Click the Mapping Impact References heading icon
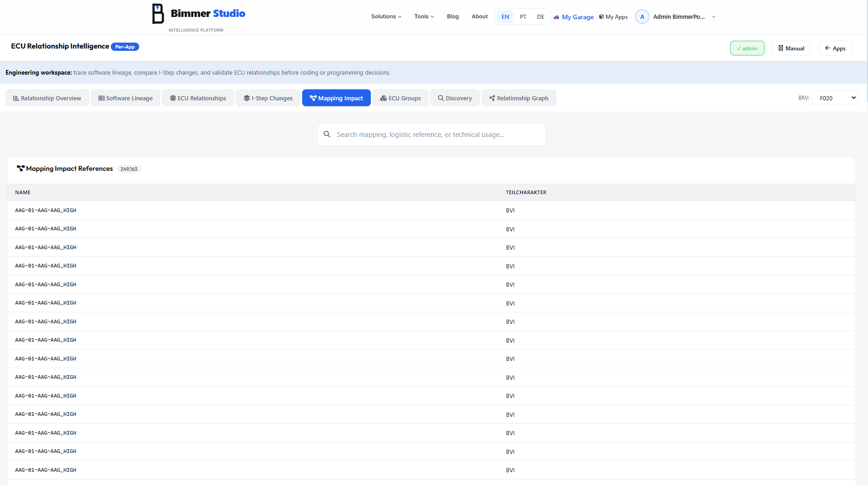The image size is (868, 485). [x=21, y=169]
